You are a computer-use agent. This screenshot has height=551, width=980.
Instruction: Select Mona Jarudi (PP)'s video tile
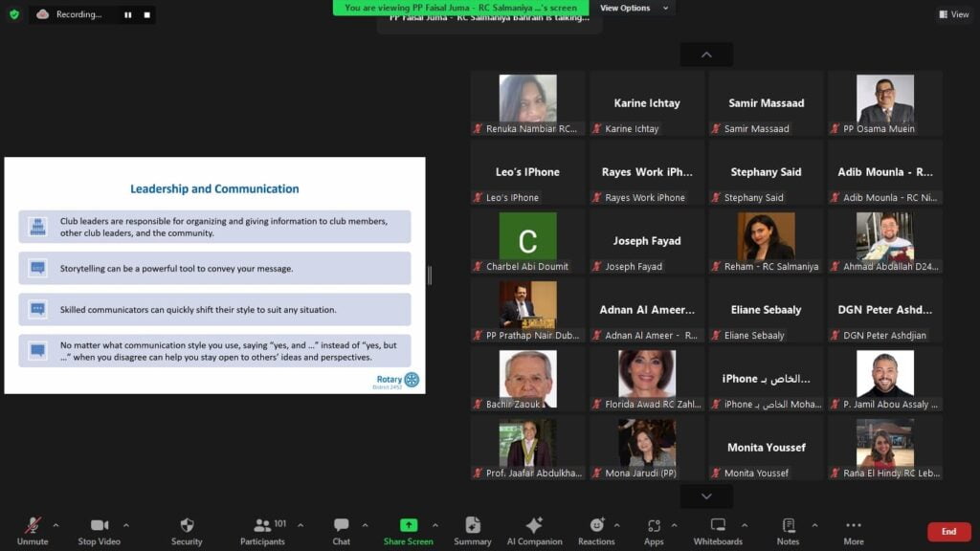647,448
